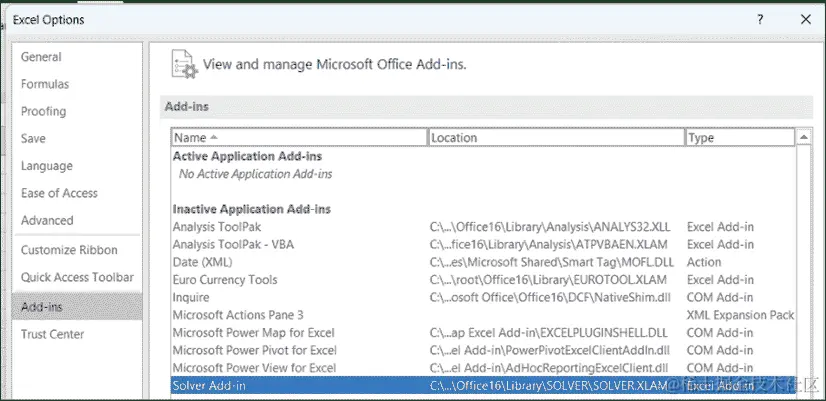Click the SOLVER.XLAM location path
826x401 pixels.
(549, 386)
